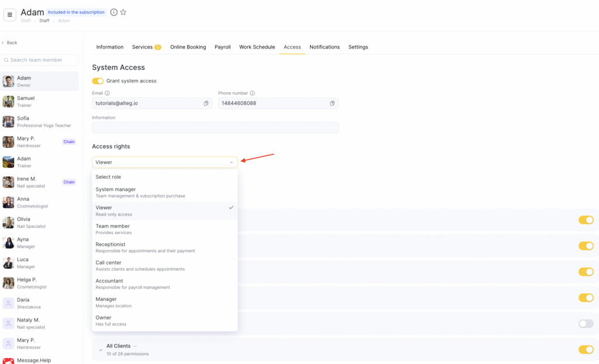Image resolution: width=599 pixels, height=364 pixels.
Task: Choose the Receptionist role from the list
Action: [111, 244]
